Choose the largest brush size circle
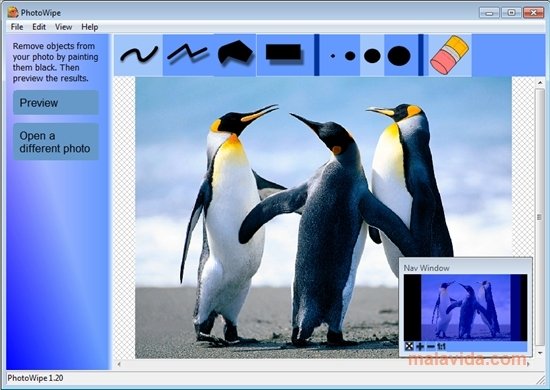Screen dimensions: 550x390 tap(399, 55)
